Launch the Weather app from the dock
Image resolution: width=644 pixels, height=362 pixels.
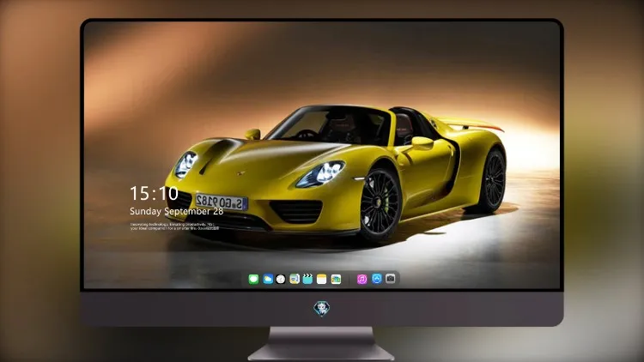[x=268, y=279]
